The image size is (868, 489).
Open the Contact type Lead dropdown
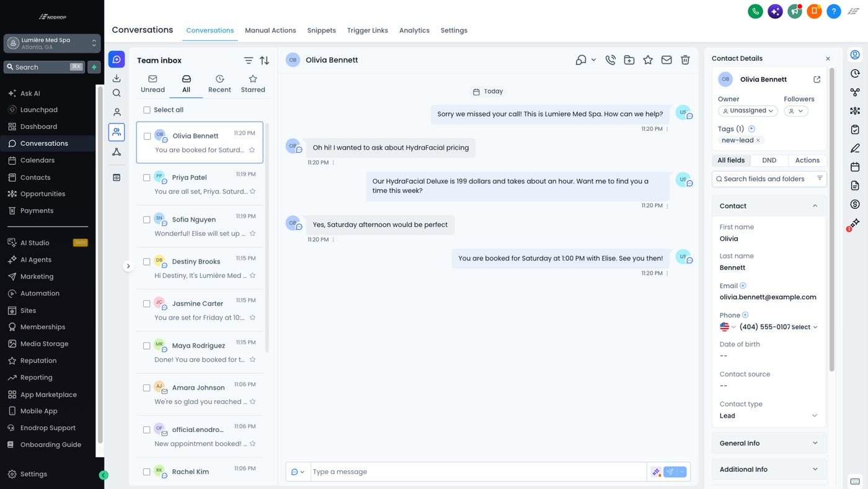[768, 416]
